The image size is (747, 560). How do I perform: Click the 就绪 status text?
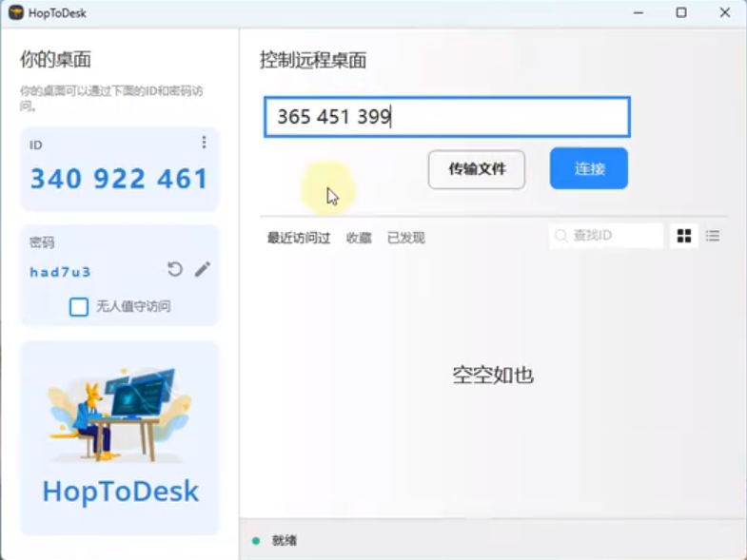[285, 540]
